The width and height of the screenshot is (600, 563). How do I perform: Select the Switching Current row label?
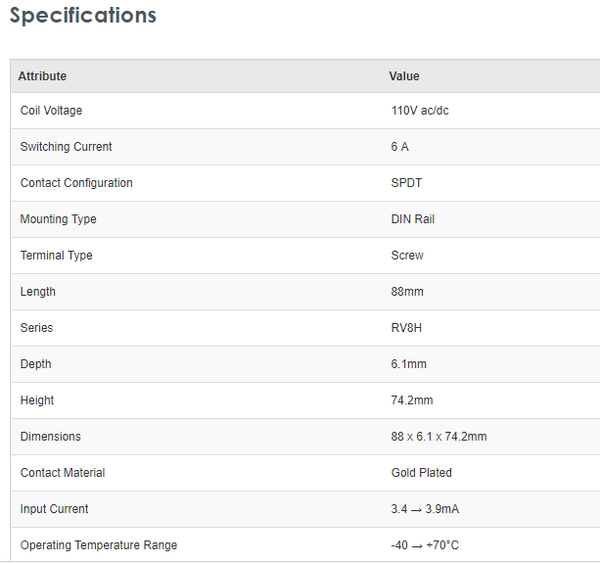(x=66, y=147)
